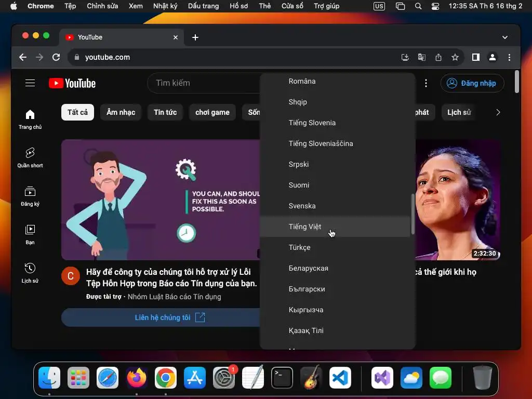Select Suomi language
The width and height of the screenshot is (532, 399).
click(x=335, y=185)
